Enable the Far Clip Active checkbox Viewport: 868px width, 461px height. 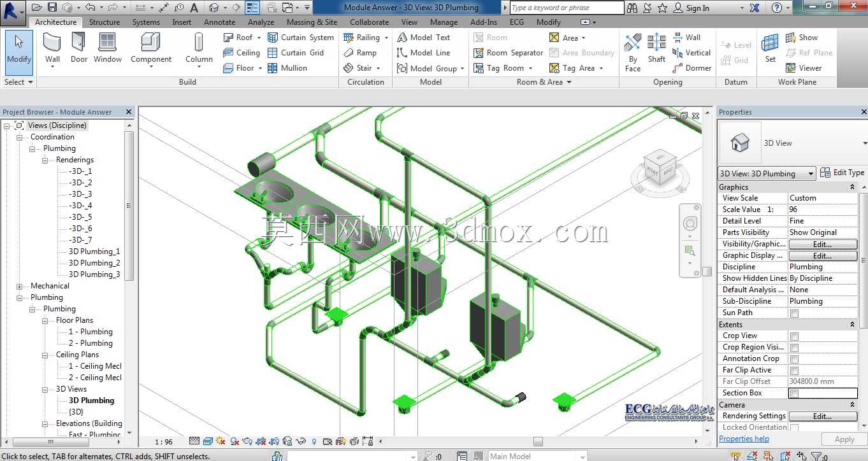(794, 371)
